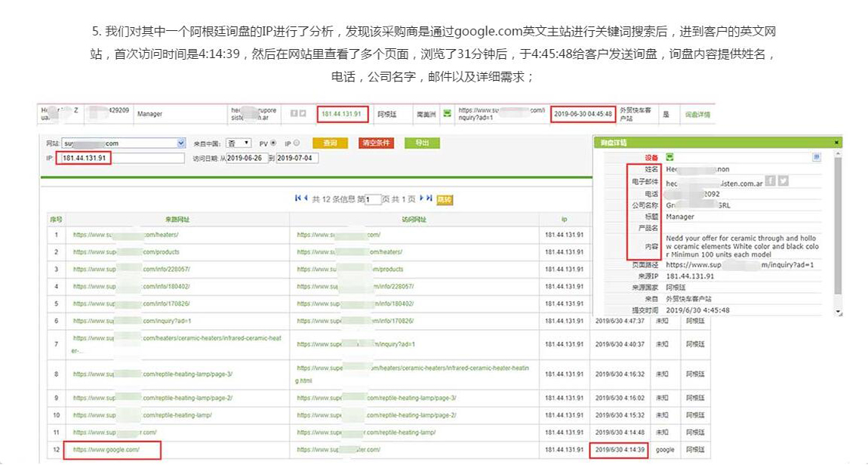Open the 询盘详情 link in the top row
The height and width of the screenshot is (468, 868).
coord(697,114)
